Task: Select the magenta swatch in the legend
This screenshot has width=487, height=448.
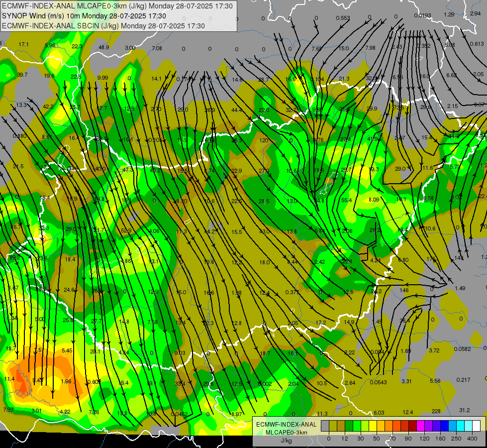Action: pyautogui.click(x=421, y=426)
